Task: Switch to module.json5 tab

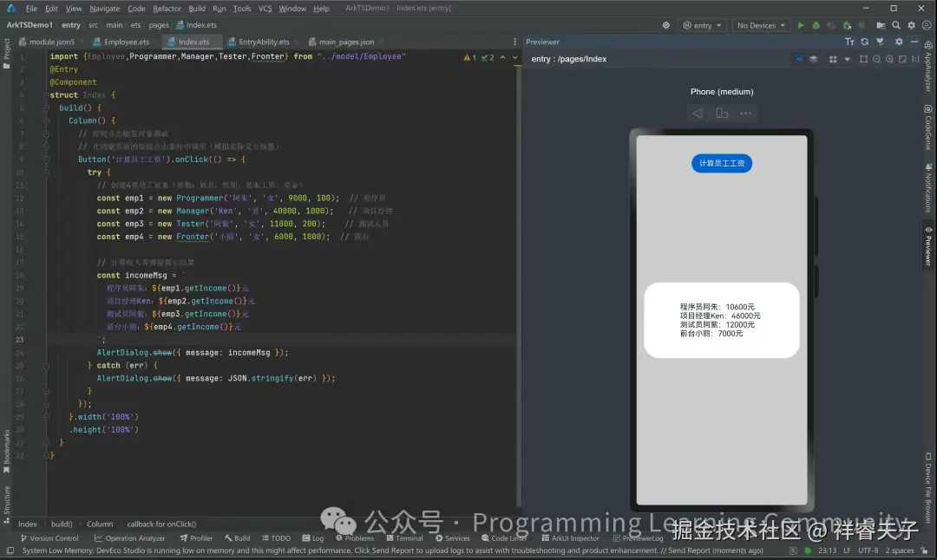Action: point(51,42)
